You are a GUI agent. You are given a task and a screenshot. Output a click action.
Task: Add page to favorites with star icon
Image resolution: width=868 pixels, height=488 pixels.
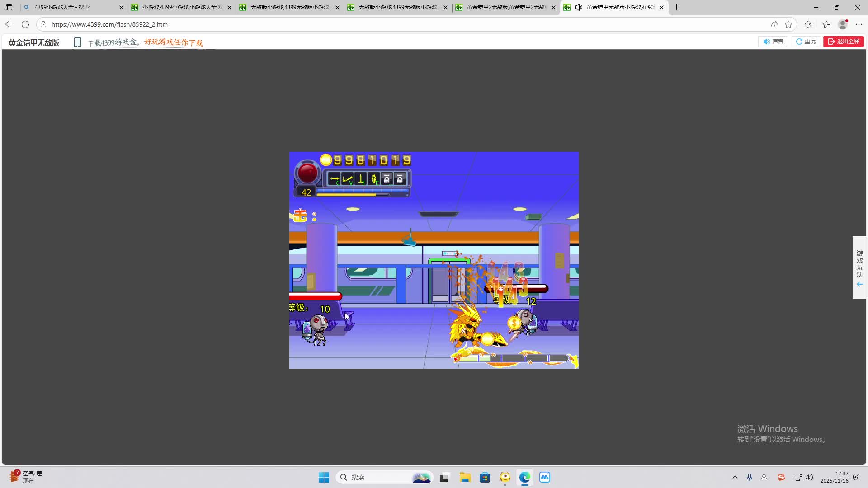point(788,24)
